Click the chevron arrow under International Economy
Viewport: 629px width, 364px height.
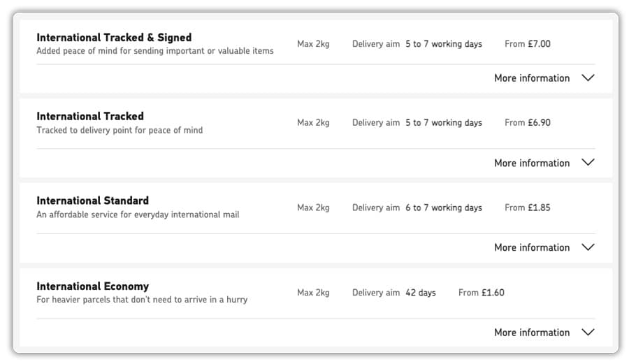(x=588, y=333)
